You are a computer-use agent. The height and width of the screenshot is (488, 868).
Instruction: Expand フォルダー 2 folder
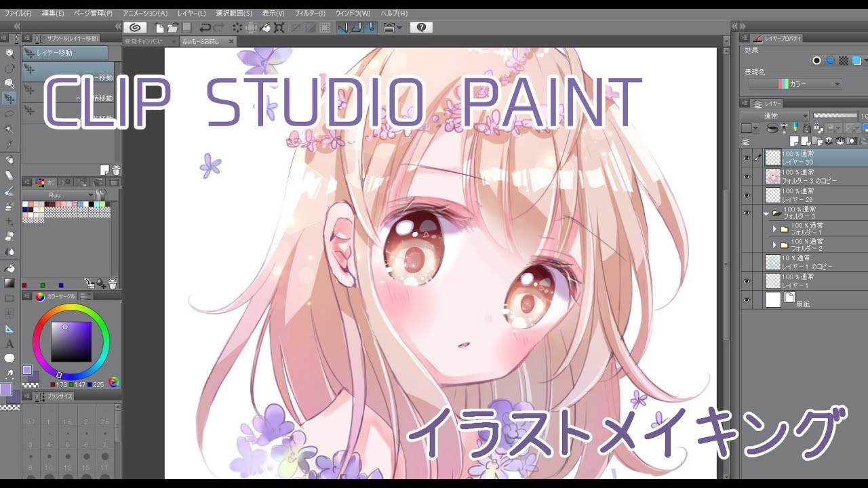[774, 245]
